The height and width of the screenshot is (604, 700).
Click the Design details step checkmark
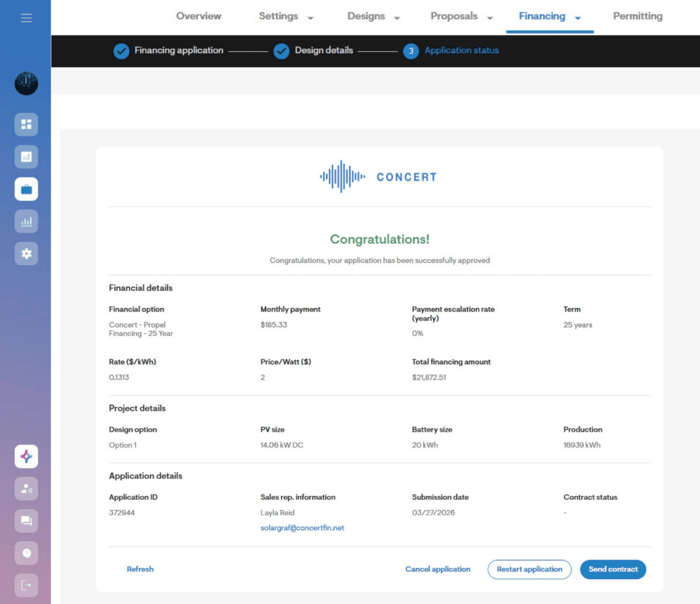click(281, 51)
